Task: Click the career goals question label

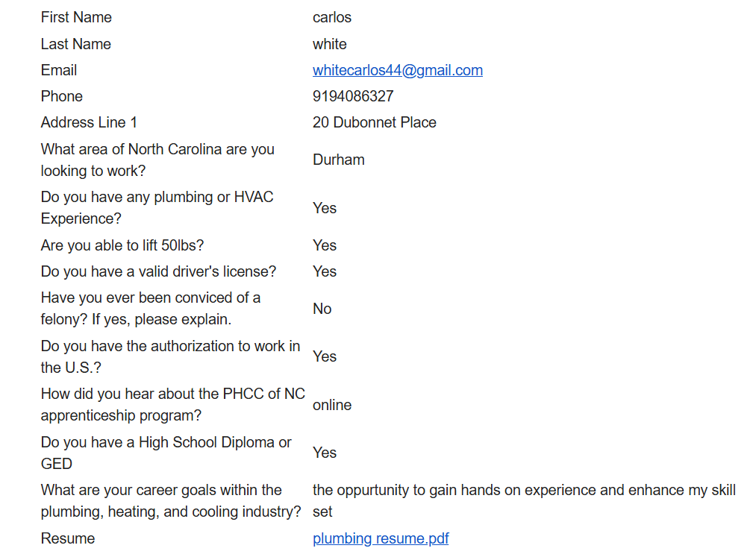Action: pos(171,500)
